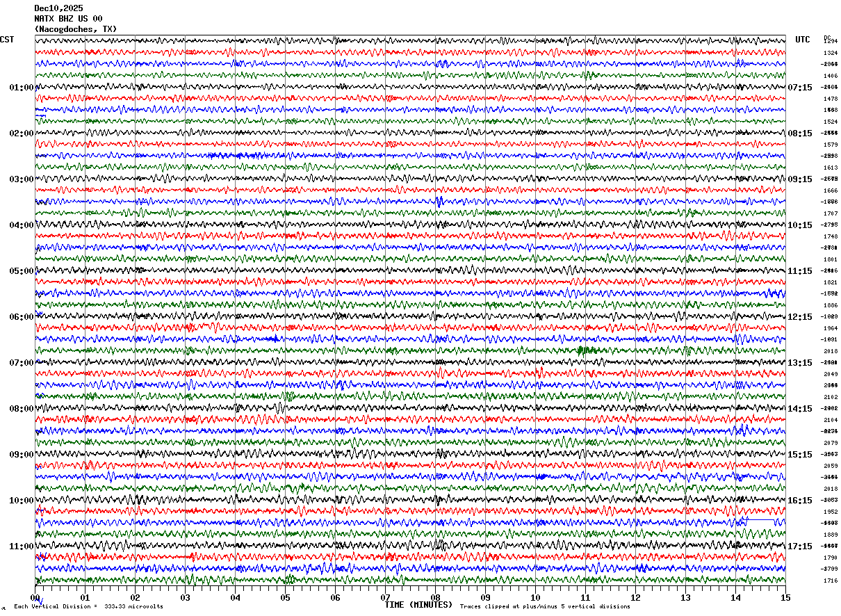Select the 04:00 CST time label
Image resolution: width=841 pixels, height=616 pixels.
[x=22, y=225]
